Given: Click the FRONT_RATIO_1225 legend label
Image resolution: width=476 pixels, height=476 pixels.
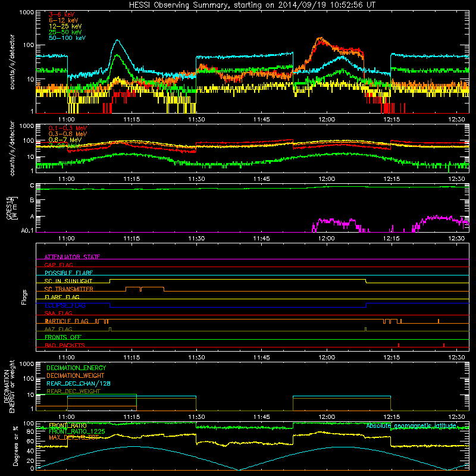Looking at the screenshot, I should click(77, 431).
